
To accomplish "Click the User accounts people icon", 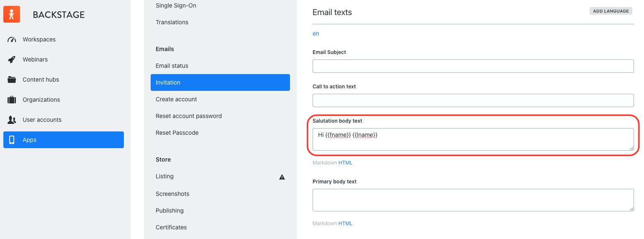I will [12, 120].
